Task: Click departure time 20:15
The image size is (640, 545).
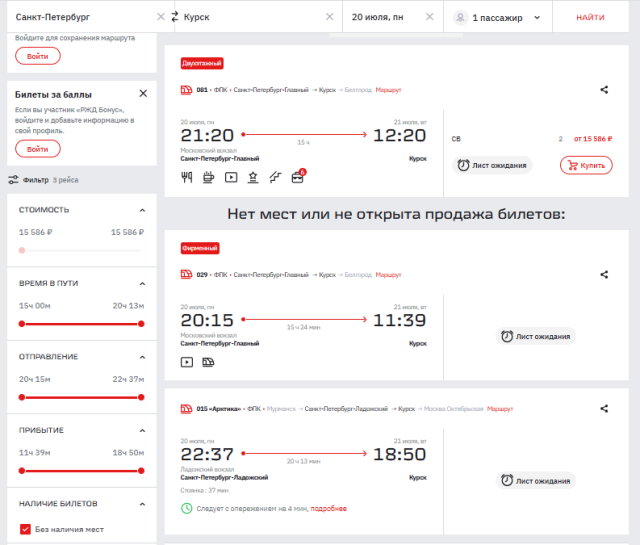Action: click(x=207, y=320)
